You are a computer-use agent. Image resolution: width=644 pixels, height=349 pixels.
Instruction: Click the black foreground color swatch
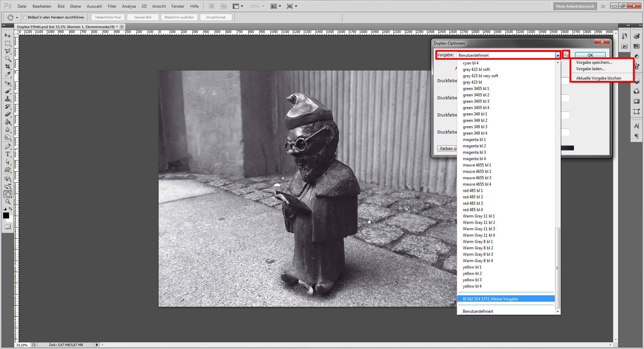[x=6, y=216]
